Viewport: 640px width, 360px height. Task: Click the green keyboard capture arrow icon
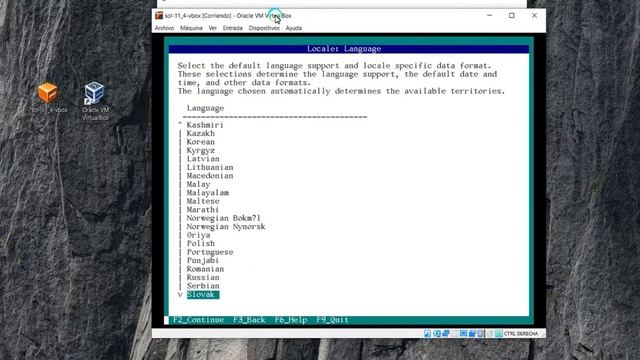click(499, 333)
